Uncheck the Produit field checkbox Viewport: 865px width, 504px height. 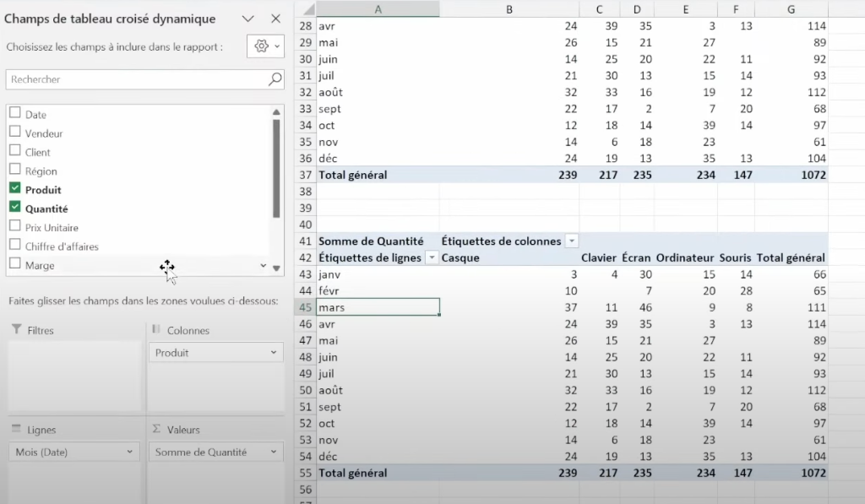pos(15,188)
